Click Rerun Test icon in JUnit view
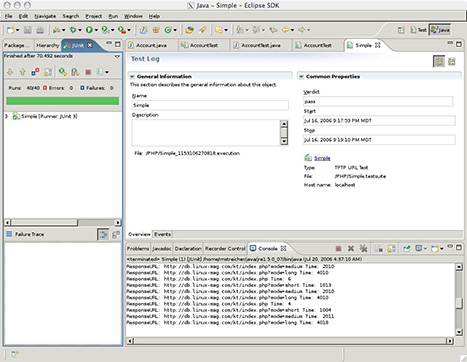 click(x=63, y=72)
